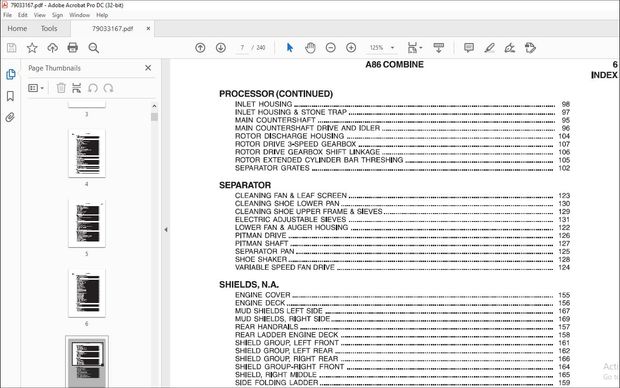Go to next page arrow

[221, 48]
